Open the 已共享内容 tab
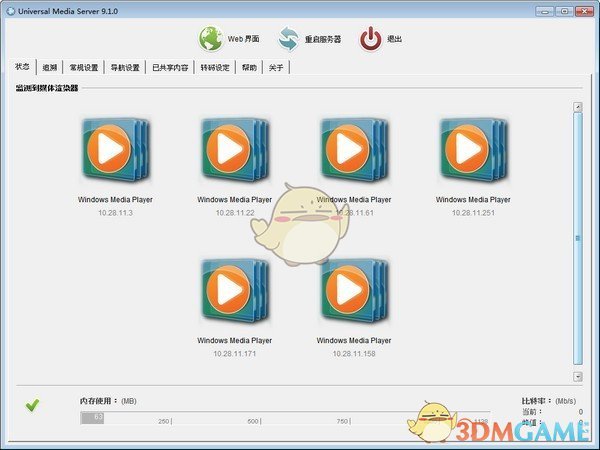 tap(170, 68)
